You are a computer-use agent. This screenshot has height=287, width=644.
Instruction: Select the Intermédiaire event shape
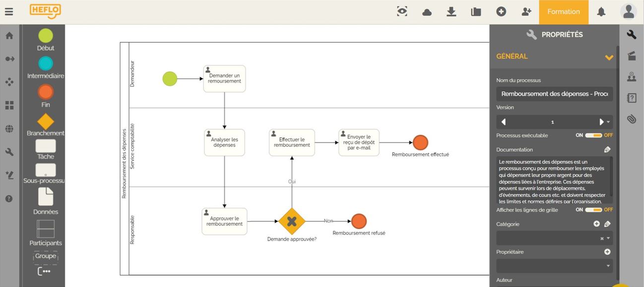[46, 63]
